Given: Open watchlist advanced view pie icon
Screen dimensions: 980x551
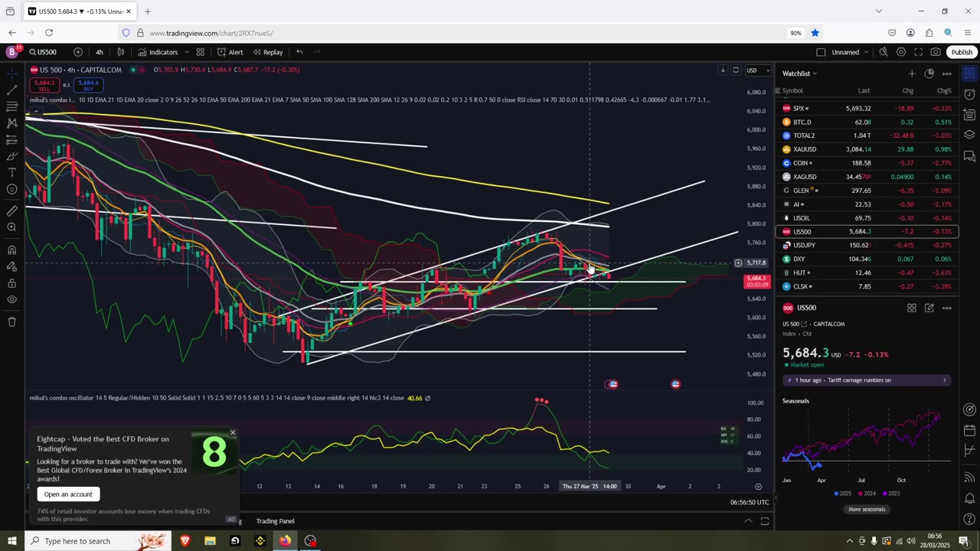Looking at the screenshot, I should [929, 73].
